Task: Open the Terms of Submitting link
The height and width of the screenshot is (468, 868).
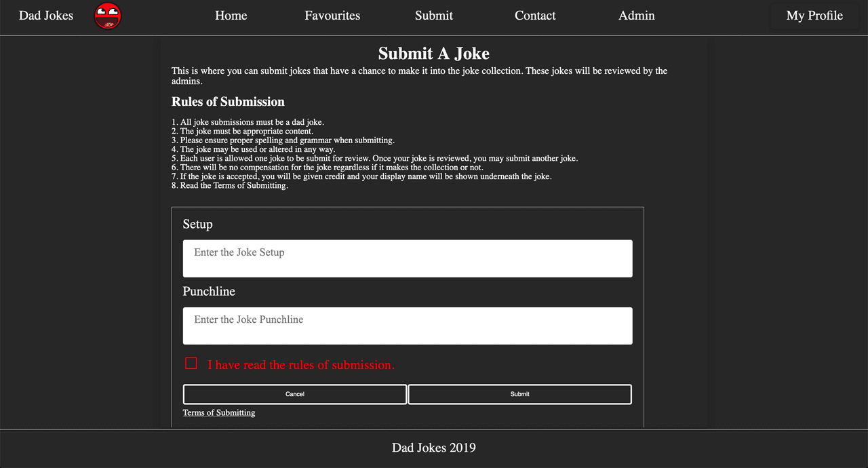Action: pyautogui.click(x=219, y=412)
